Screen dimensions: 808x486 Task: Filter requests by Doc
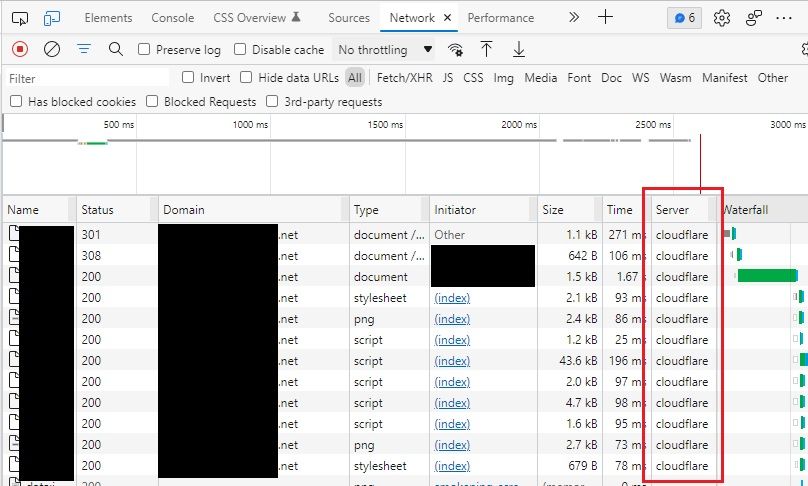coord(611,78)
